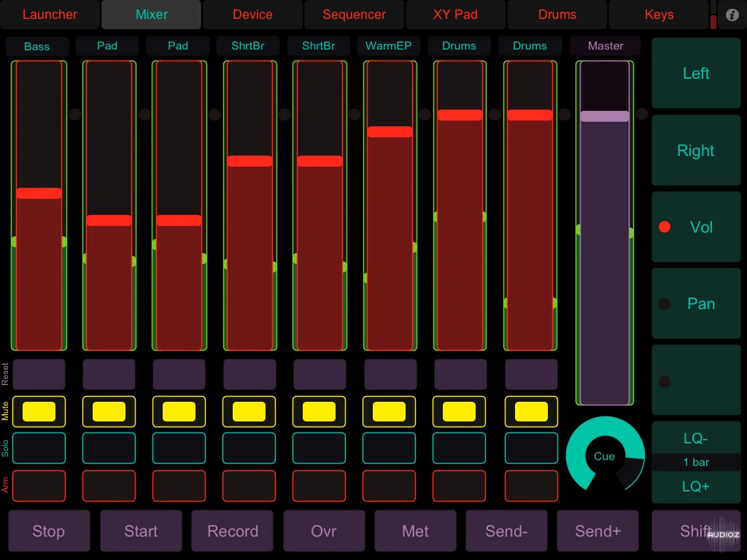Switch to the Launcher tab
Viewport: 747px width, 560px height.
coord(50,15)
